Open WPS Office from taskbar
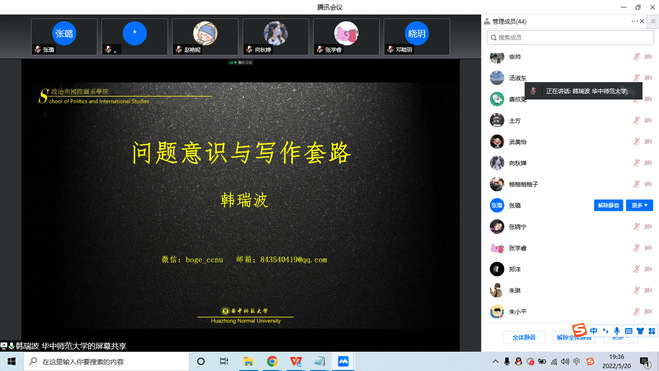This screenshot has width=659, height=371. pyautogui.click(x=296, y=361)
